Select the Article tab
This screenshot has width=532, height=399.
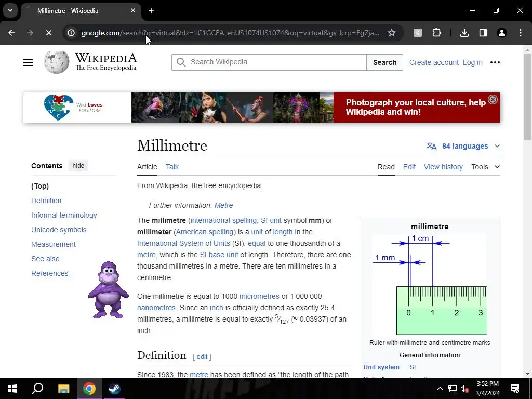[x=147, y=167]
